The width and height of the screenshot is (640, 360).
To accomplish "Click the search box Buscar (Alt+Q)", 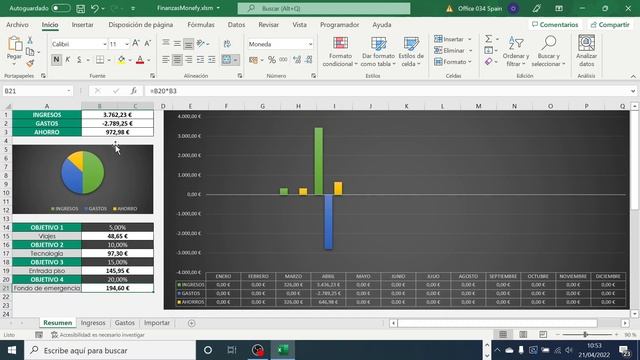I will [324, 9].
